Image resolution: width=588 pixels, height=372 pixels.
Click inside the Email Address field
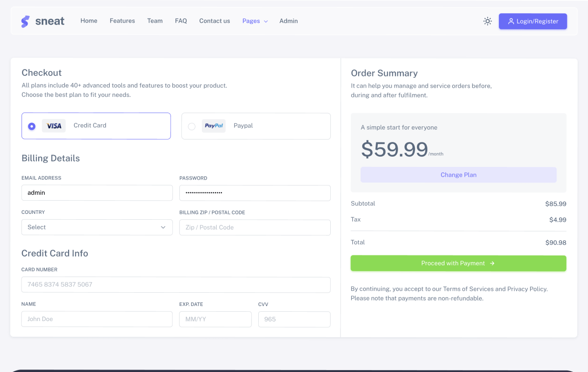pyautogui.click(x=97, y=192)
